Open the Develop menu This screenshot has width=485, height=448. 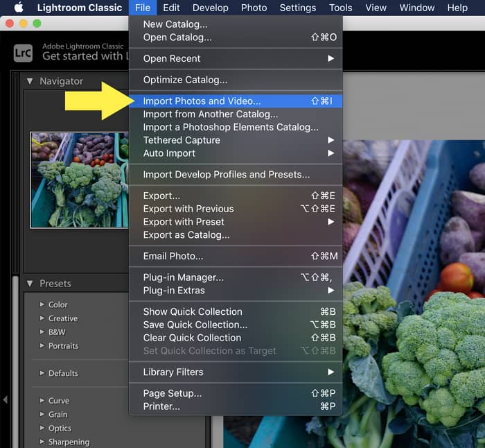(x=211, y=8)
